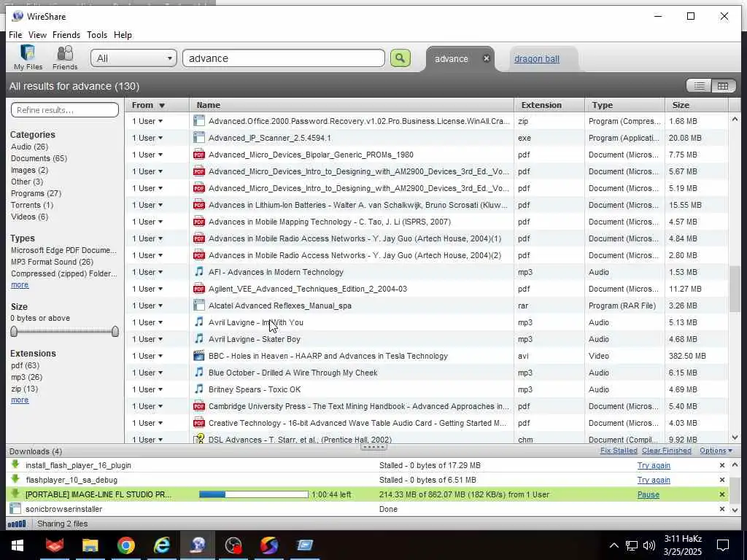The height and width of the screenshot is (560, 747).
Task: Click the video icon of BBC - Holes in Heaven
Action: coord(198,355)
